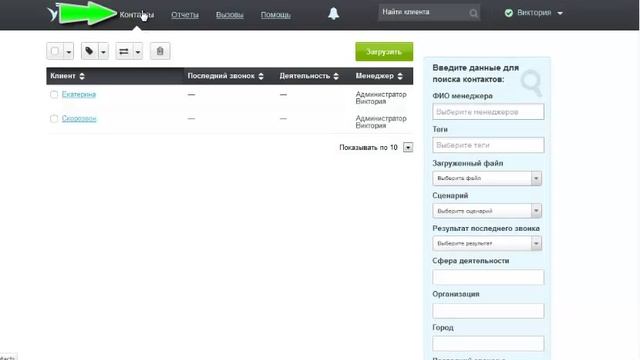Click the ФИО менеджера input field

488,111
